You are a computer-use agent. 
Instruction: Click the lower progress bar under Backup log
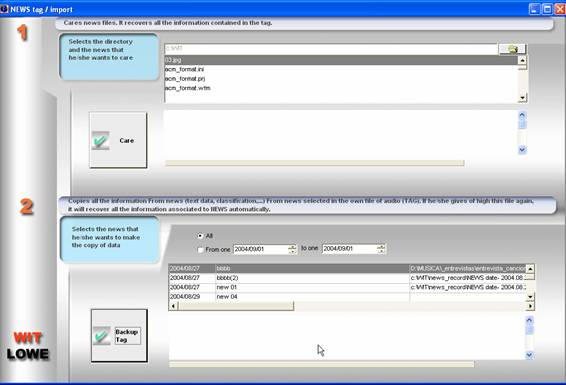321,364
